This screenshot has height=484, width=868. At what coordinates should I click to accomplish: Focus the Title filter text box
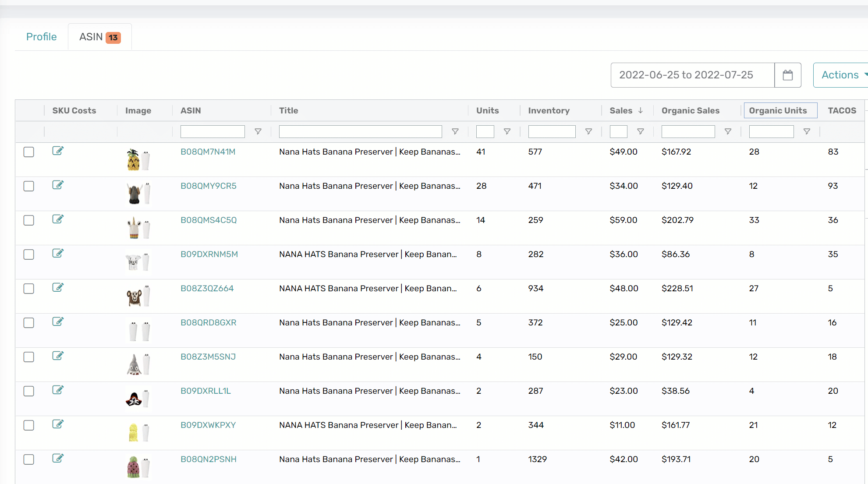[360, 131]
